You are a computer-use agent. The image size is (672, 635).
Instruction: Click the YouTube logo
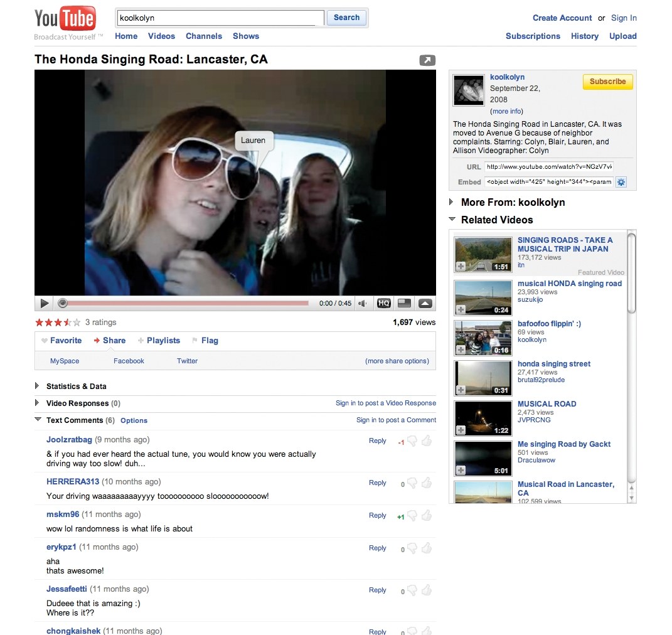(x=65, y=18)
